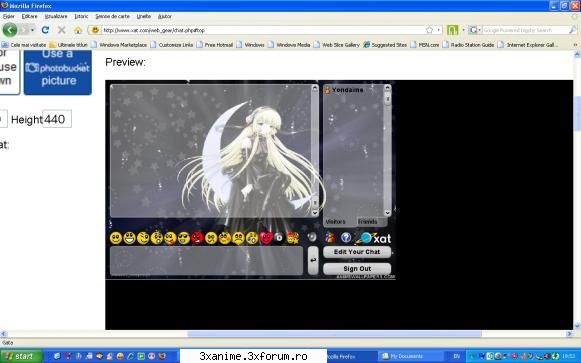
Task: Click the Firefox back arrow button
Action: 10,30
